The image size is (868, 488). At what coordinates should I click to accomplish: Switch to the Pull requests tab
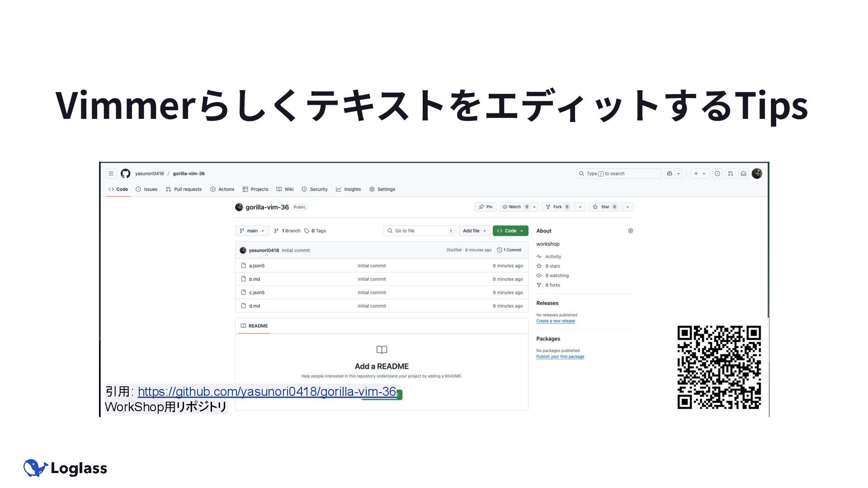(184, 189)
